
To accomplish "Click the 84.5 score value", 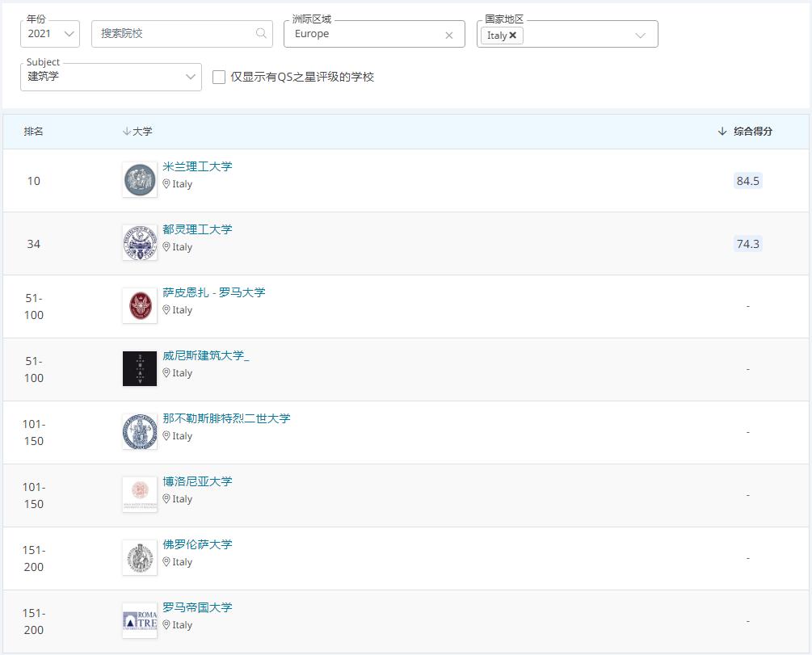I will (x=748, y=181).
